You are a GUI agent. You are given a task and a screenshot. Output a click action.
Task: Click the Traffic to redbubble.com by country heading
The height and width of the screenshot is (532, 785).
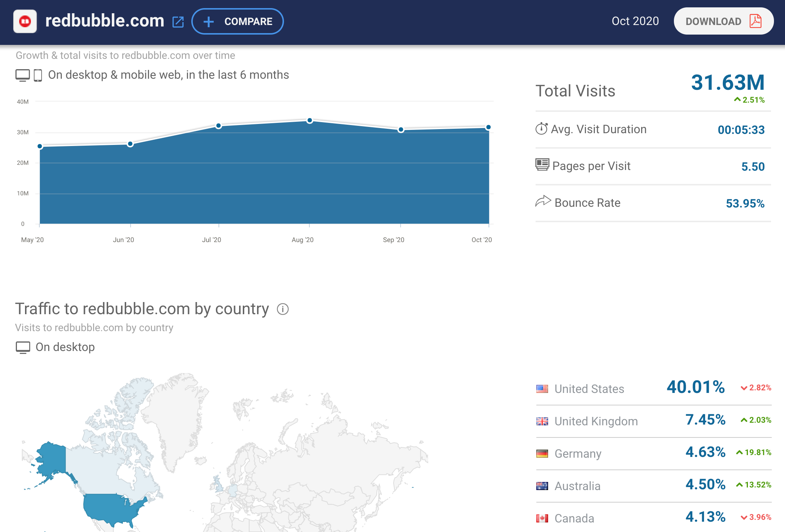pyautogui.click(x=142, y=309)
